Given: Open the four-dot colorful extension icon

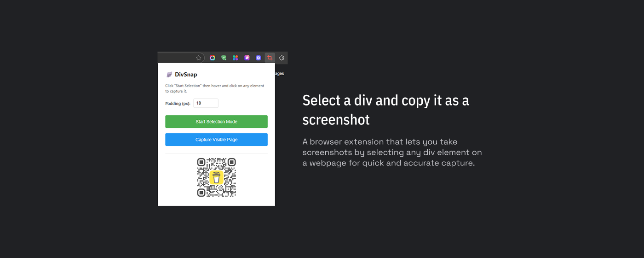Looking at the screenshot, I should coord(236,58).
